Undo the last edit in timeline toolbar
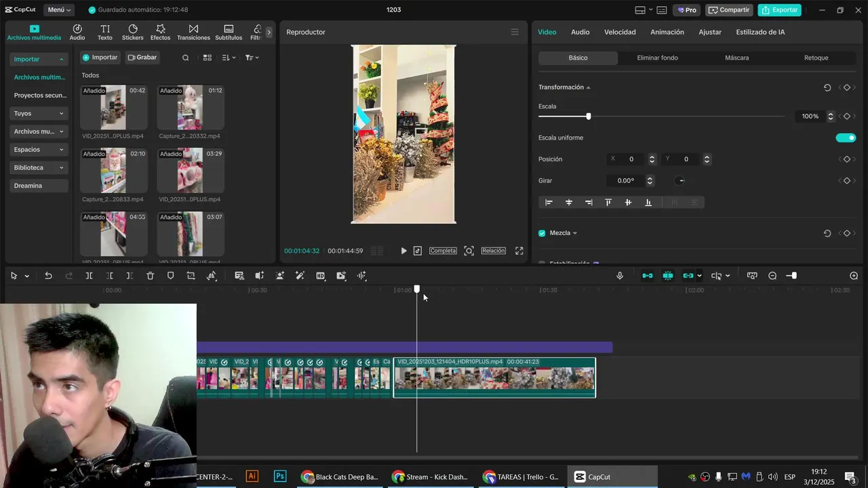Screen dimensions: 868x488 [48, 276]
